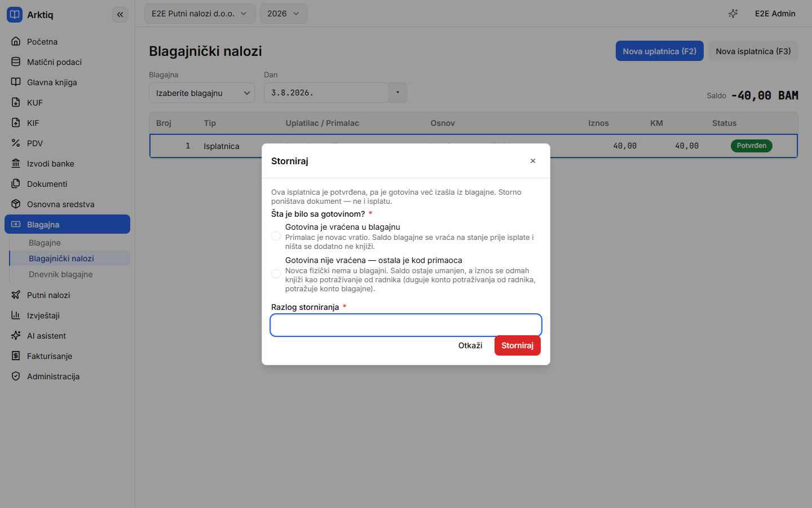
Task: Click the Status column header
Action: [724, 123]
